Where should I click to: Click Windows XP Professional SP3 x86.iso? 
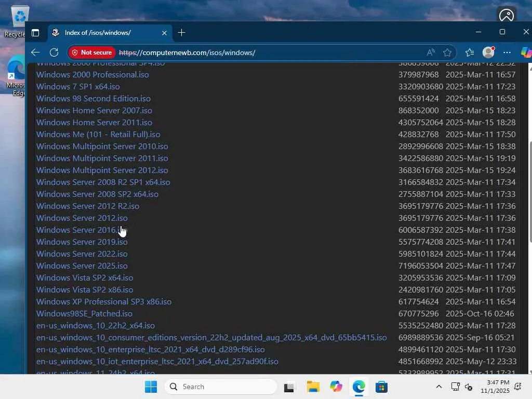(104, 302)
